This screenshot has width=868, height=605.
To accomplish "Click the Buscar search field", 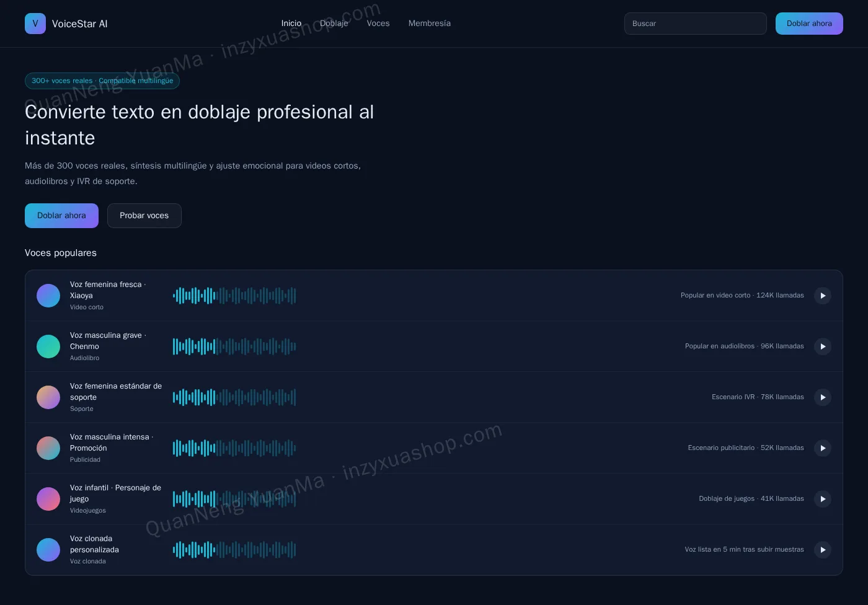I will coord(696,24).
